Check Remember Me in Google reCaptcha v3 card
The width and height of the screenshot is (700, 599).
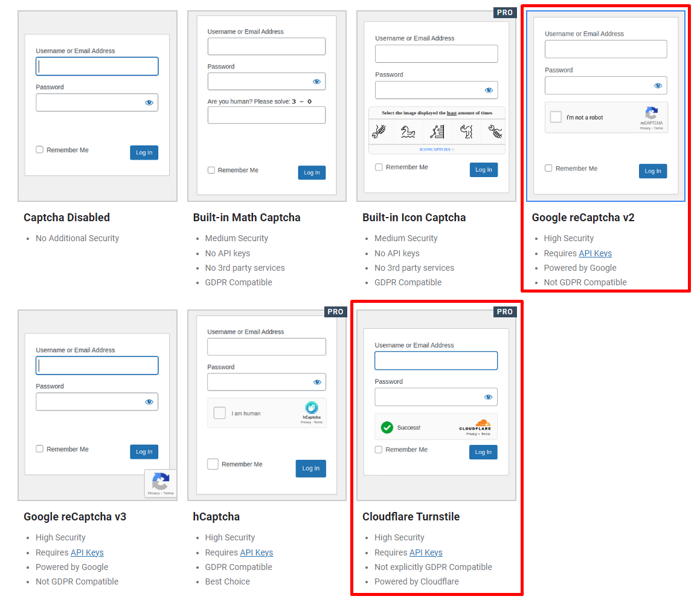(40, 449)
